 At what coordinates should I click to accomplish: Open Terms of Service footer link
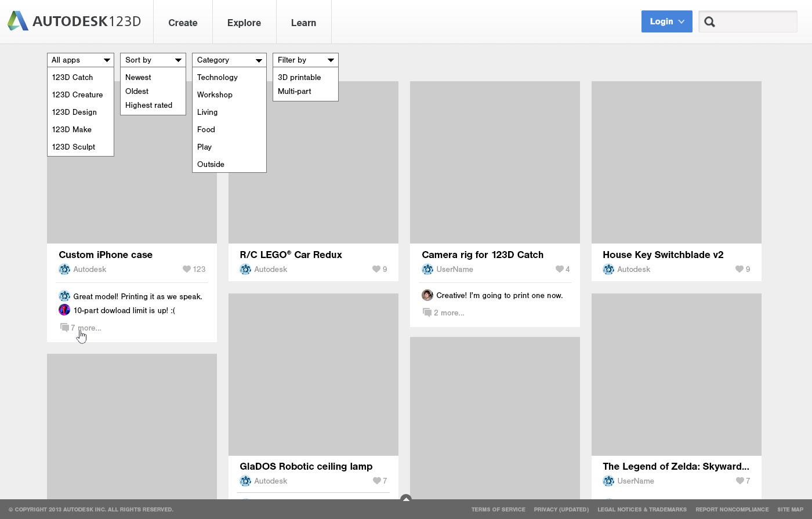[x=498, y=510]
